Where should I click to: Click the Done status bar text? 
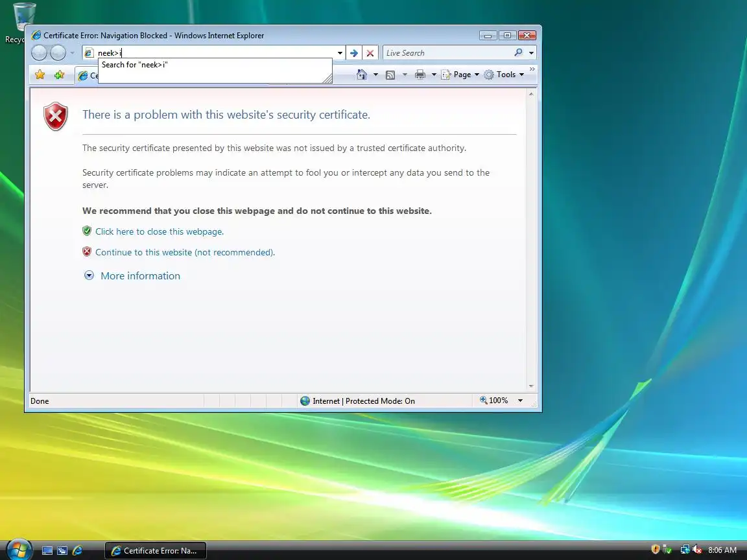click(x=40, y=401)
